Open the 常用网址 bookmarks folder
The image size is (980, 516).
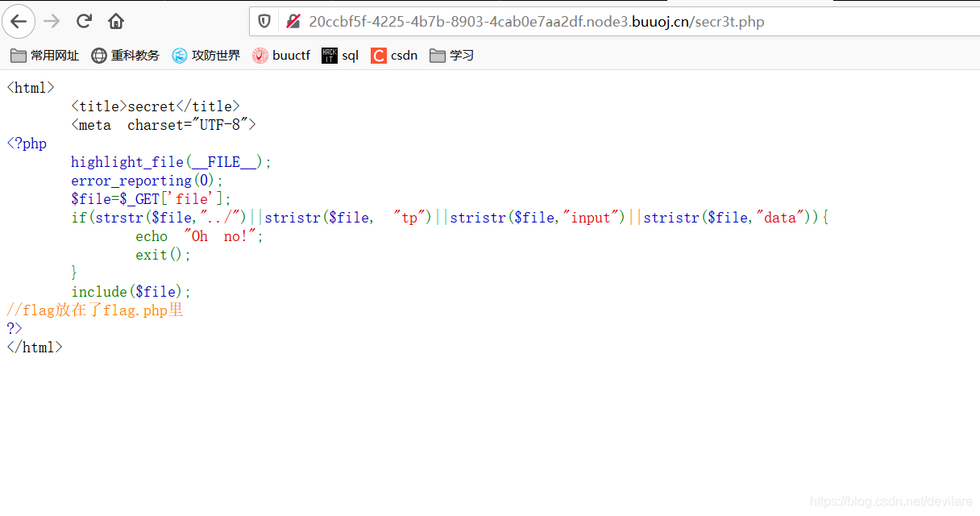(x=45, y=56)
